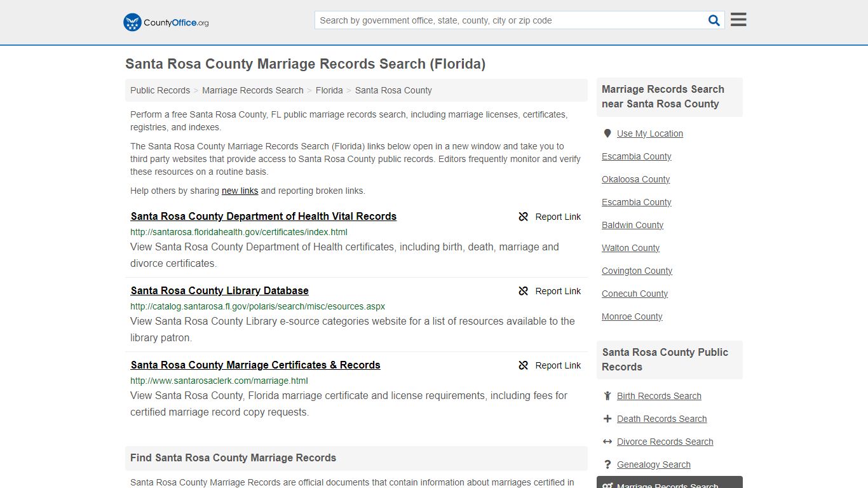
Task: Open Walton County link
Action: pyautogui.click(x=631, y=248)
